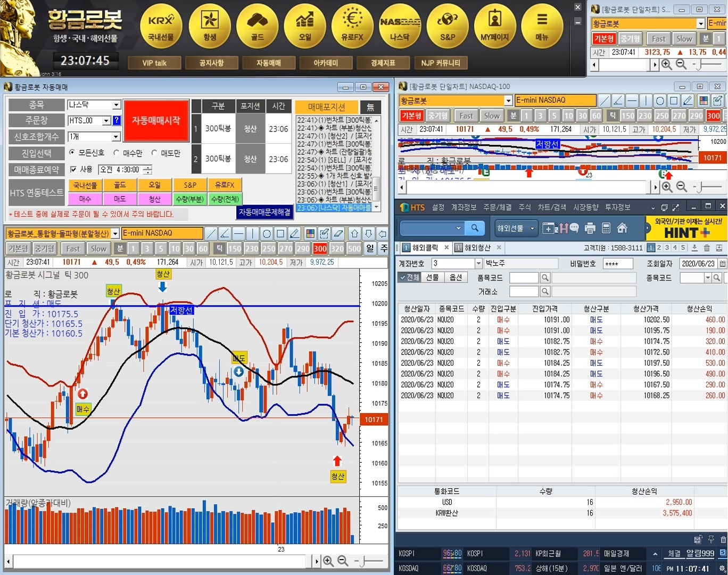Open the date picker calendar next to 조회일자
This screenshot has height=575, width=728.
point(722,264)
